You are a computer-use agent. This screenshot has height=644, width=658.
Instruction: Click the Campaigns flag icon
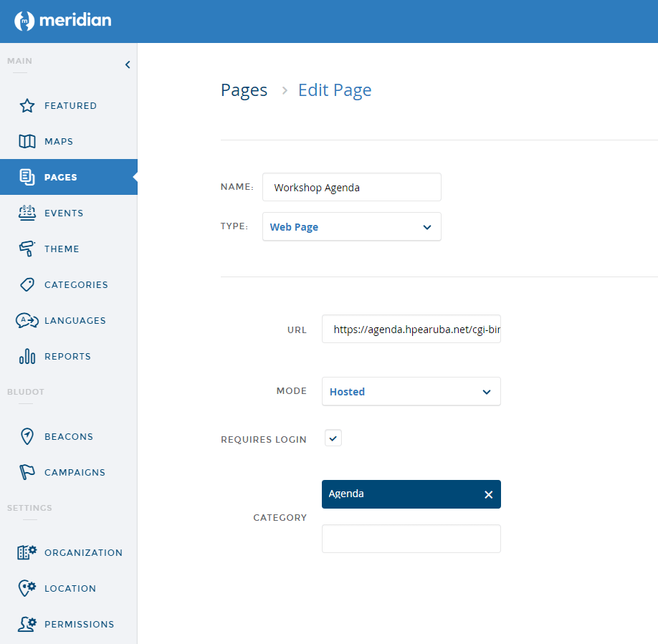27,472
